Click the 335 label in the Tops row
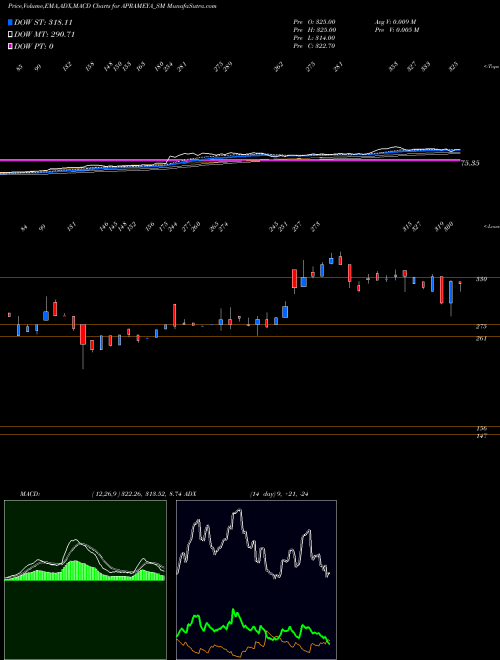 (393, 67)
